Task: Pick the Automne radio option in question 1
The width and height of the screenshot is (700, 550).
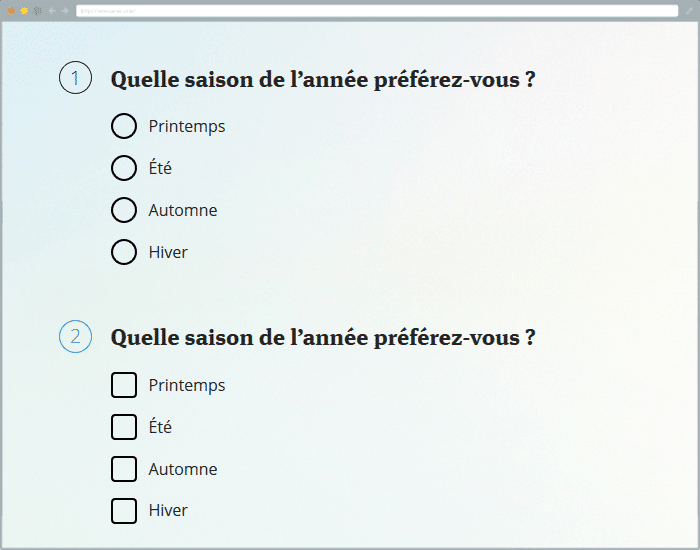Action: click(x=124, y=210)
